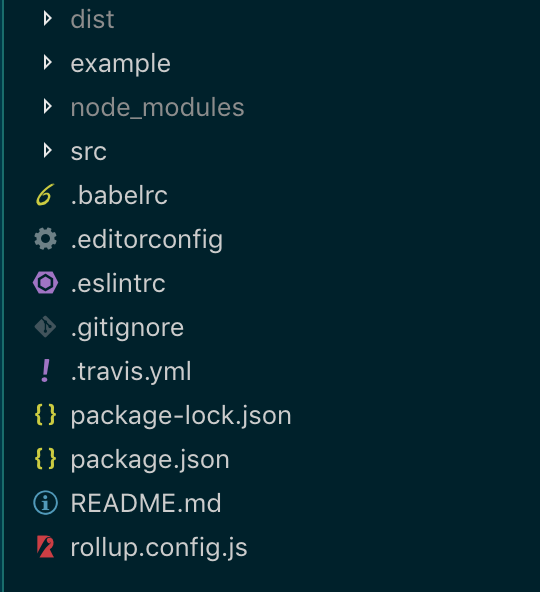
Task: Open the .travis.yml file
Action: click(x=131, y=372)
